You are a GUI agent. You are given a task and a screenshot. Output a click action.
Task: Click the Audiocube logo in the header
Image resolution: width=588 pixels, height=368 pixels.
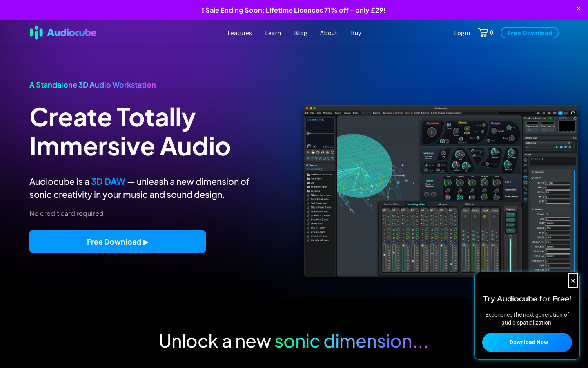pos(63,33)
